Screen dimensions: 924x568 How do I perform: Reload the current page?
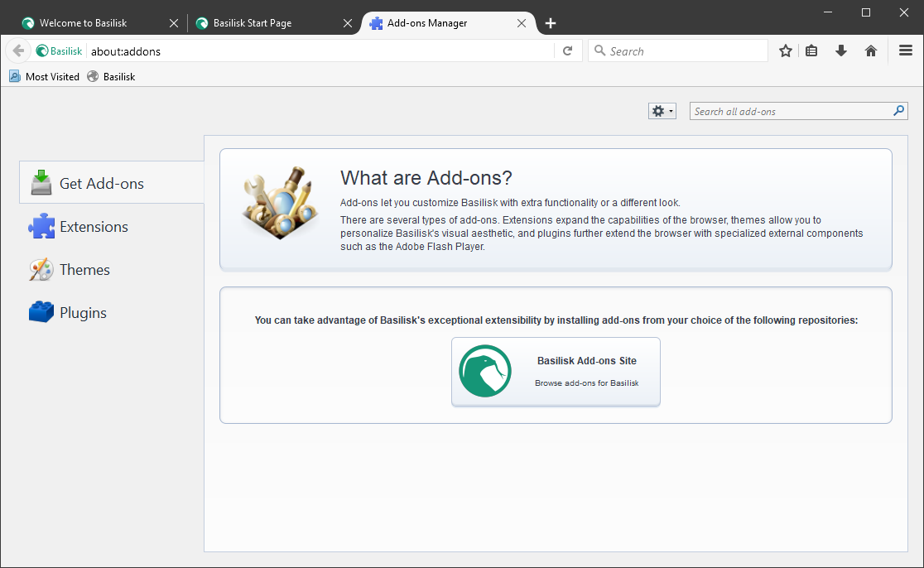(x=567, y=51)
